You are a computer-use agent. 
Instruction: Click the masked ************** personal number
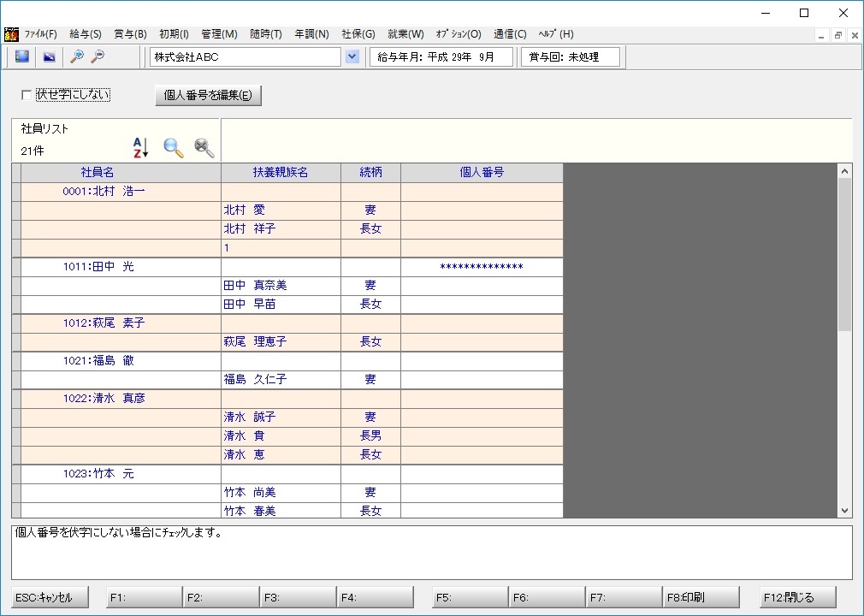482,267
